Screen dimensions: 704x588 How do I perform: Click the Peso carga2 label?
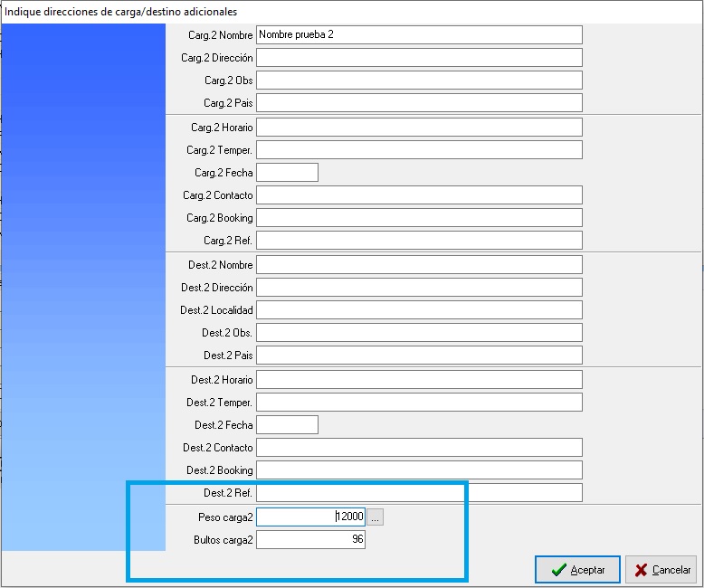pos(225,517)
